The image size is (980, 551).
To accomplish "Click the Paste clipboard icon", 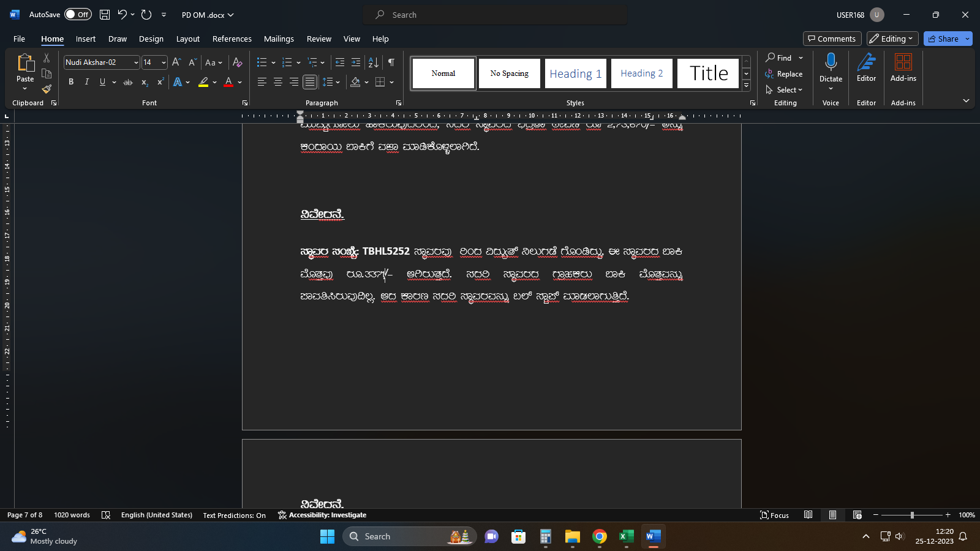I will point(25,63).
